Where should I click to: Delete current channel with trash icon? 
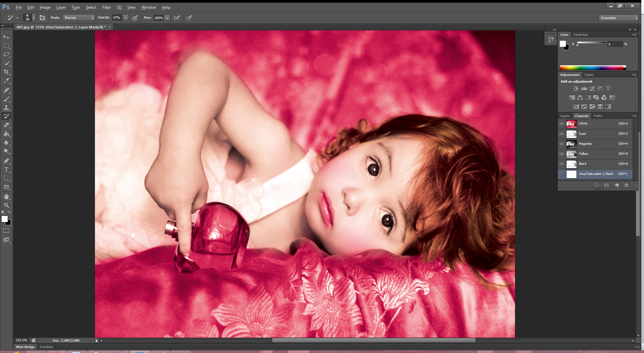tap(627, 185)
